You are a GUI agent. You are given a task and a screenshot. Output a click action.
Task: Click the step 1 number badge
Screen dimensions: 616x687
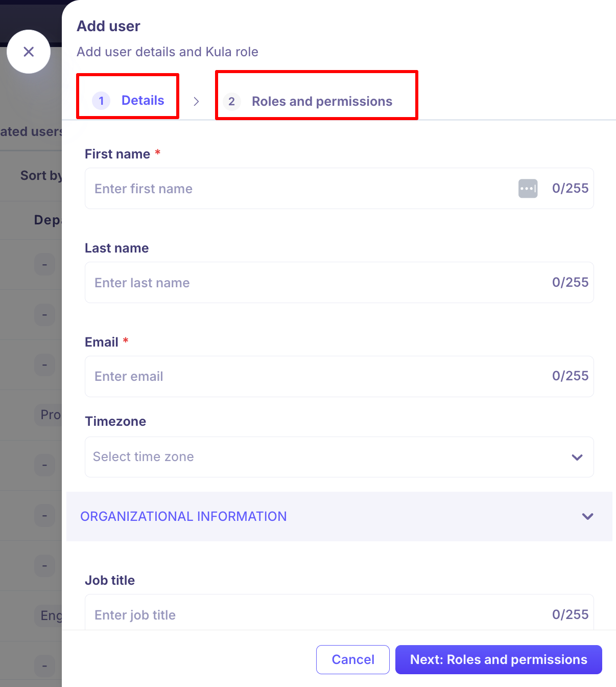tap(101, 101)
